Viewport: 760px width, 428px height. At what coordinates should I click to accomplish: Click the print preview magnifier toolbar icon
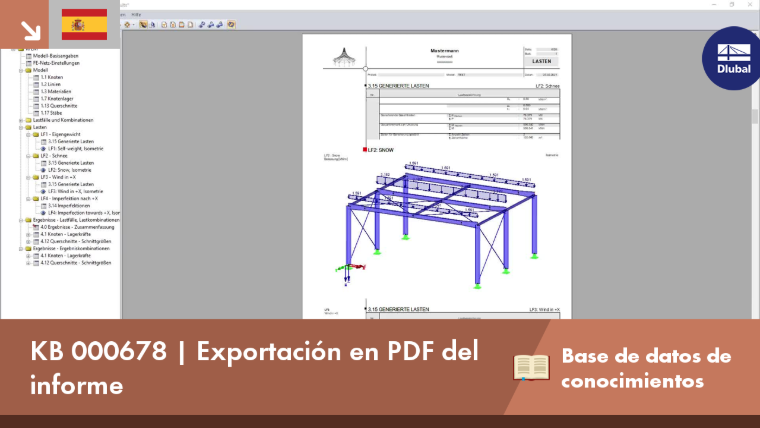tap(152, 24)
